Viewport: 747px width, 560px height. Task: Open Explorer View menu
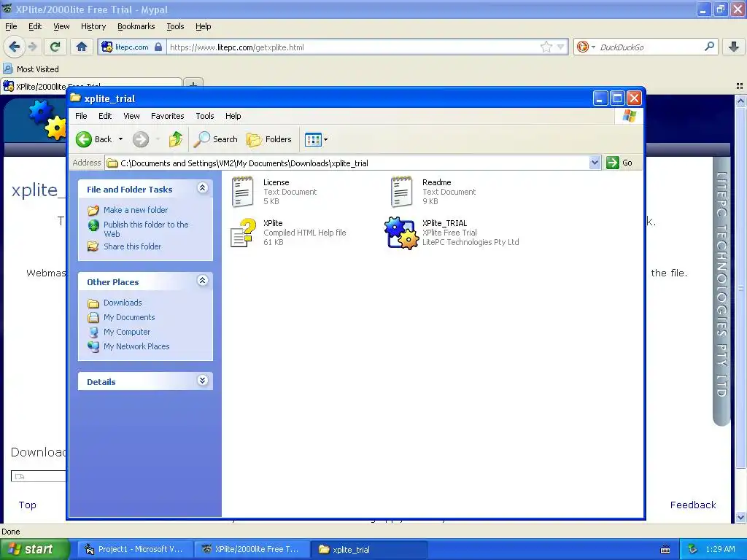(131, 116)
